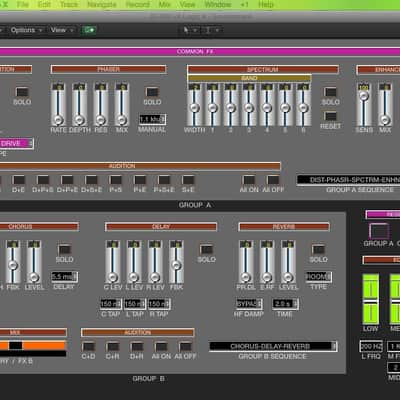
Task: Click the spectrum band 6 slider
Action: (303, 104)
